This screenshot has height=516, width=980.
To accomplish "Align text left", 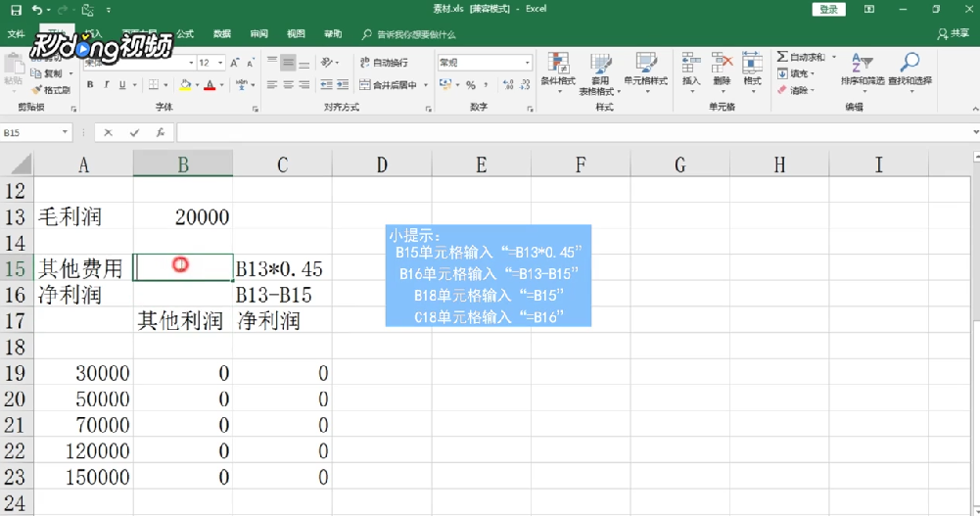I will point(272,85).
